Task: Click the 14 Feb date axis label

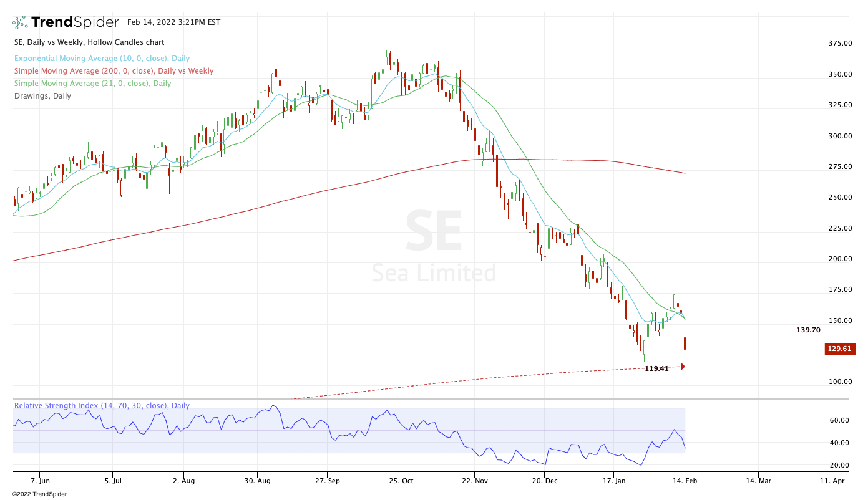Action: 685,481
